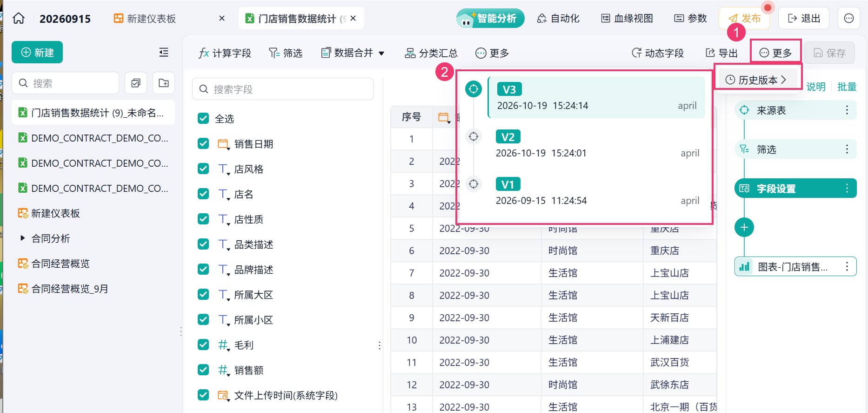Uncheck the 毛利 field
Viewport: 868px width, 413px height.
(x=203, y=345)
